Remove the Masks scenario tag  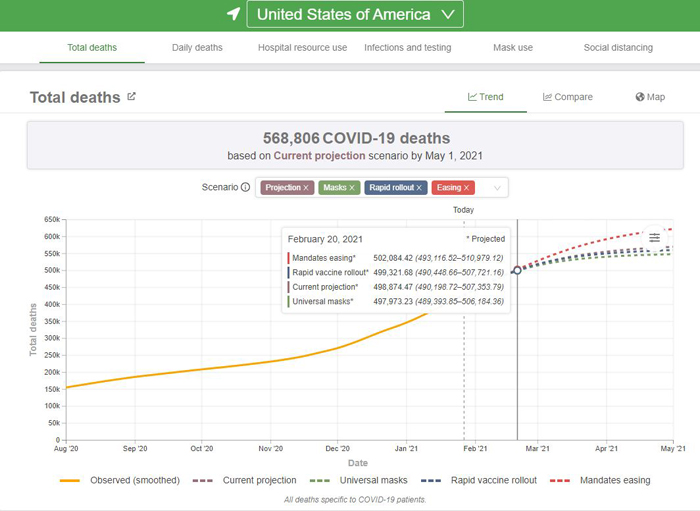[352, 188]
